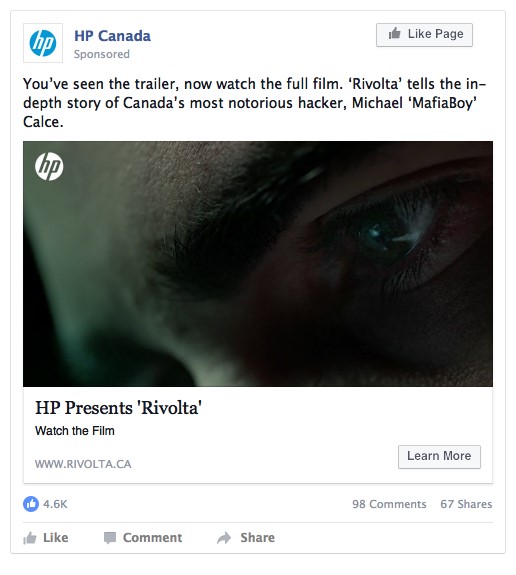Click the blue thumbs-up reaction icon
516x575 pixels.
(31, 504)
